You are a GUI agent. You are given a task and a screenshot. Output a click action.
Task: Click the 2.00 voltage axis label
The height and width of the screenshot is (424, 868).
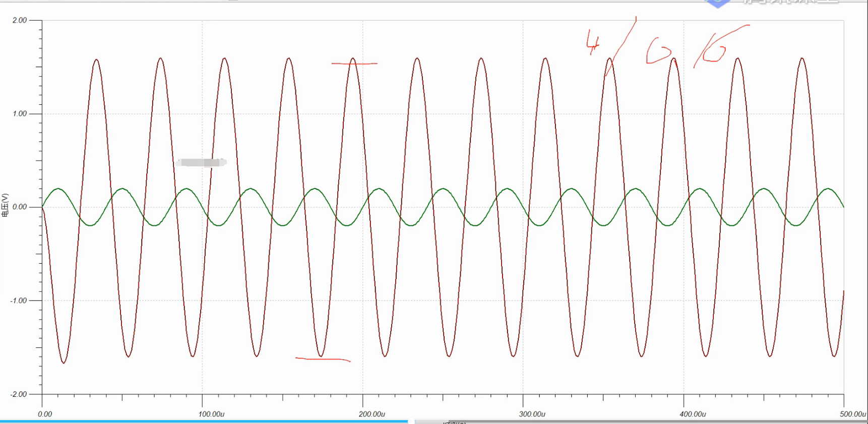click(x=20, y=20)
